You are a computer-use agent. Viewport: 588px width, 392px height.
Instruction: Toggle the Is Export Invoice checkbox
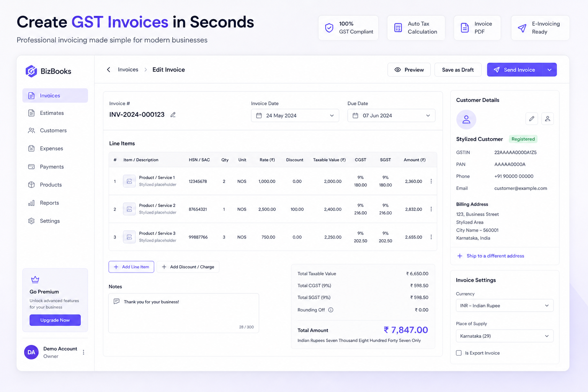click(459, 353)
